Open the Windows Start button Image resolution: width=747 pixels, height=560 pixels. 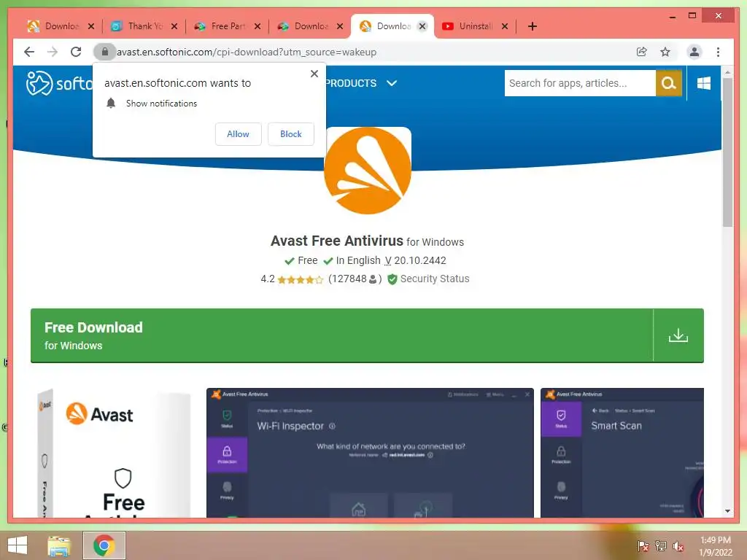coord(18,545)
